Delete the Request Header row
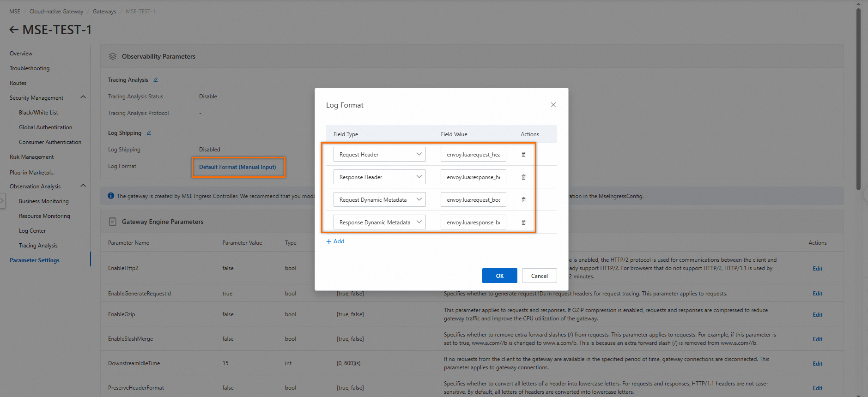The height and width of the screenshot is (397, 868). 523,155
